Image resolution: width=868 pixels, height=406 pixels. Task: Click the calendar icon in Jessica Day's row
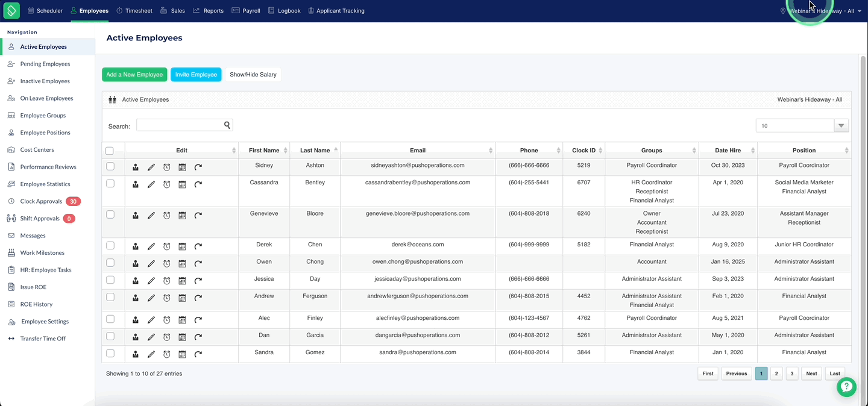click(182, 281)
